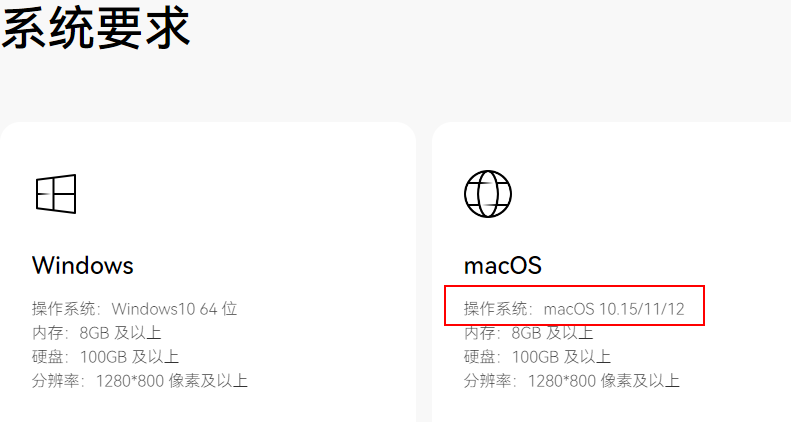The width and height of the screenshot is (791, 422).
Task: Click the macOS globe icon
Action: point(488,194)
